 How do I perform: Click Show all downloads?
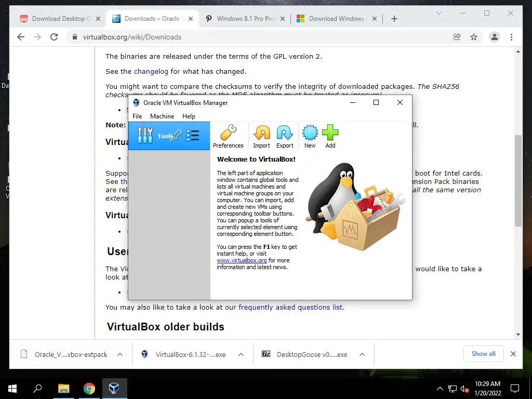[483, 354]
